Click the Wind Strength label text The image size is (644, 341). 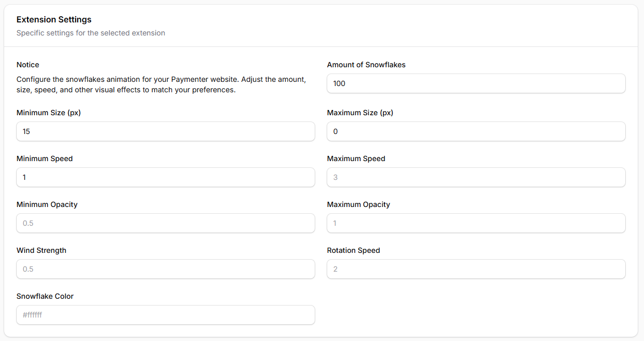(x=41, y=250)
